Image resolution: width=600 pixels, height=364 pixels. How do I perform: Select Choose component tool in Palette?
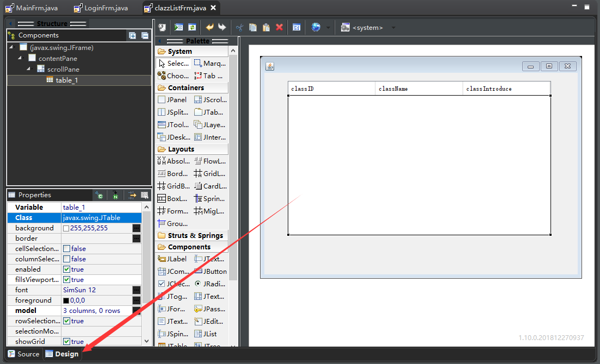click(174, 76)
